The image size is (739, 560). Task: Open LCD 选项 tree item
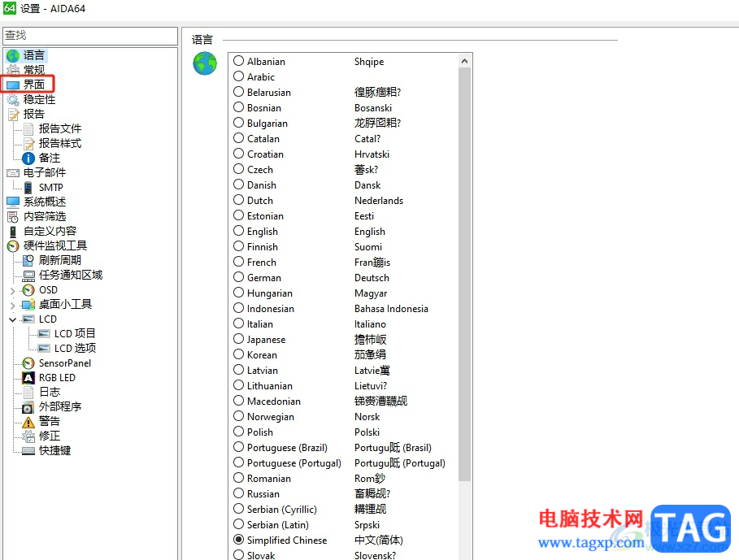pyautogui.click(x=75, y=348)
